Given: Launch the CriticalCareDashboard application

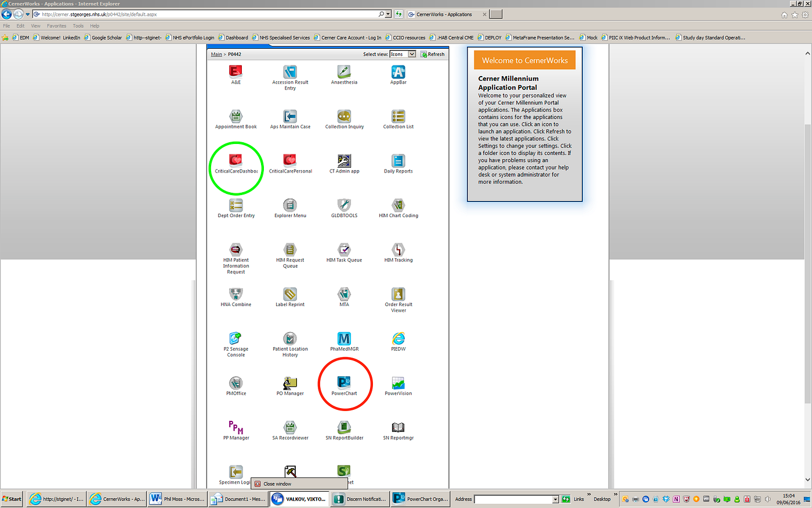Looking at the screenshot, I should click(235, 161).
